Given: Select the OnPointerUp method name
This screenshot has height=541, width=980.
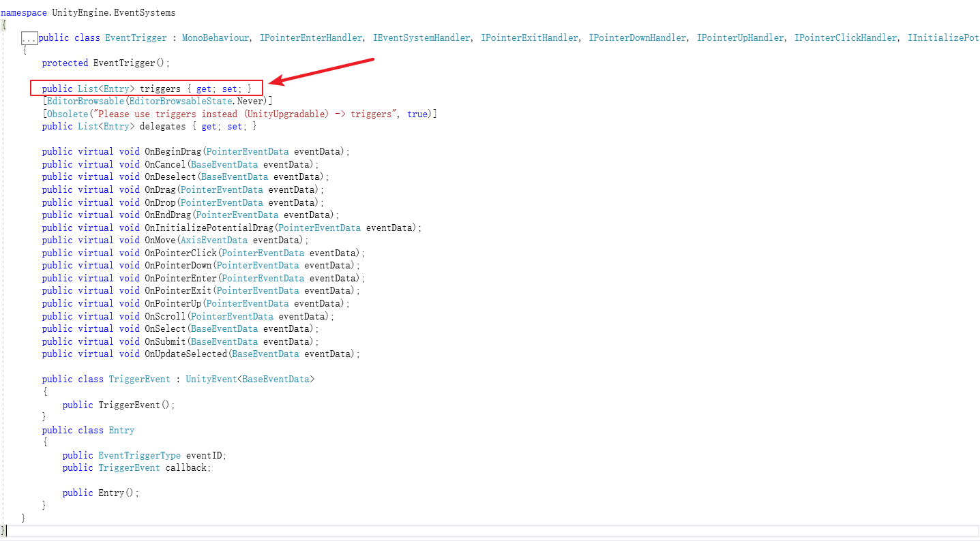Looking at the screenshot, I should [x=173, y=303].
